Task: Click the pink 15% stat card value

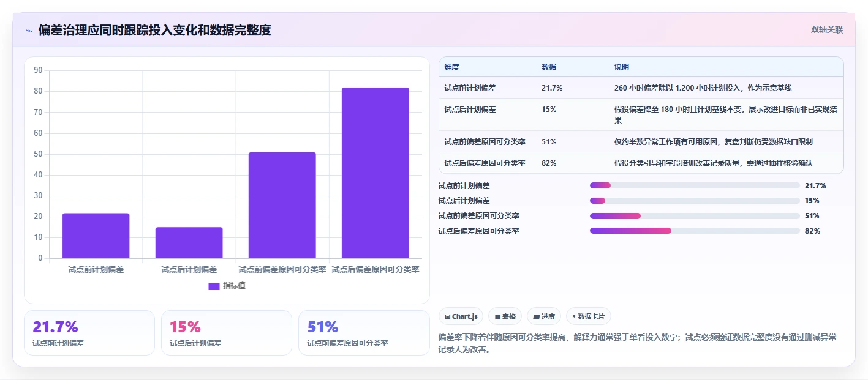Action: click(185, 327)
